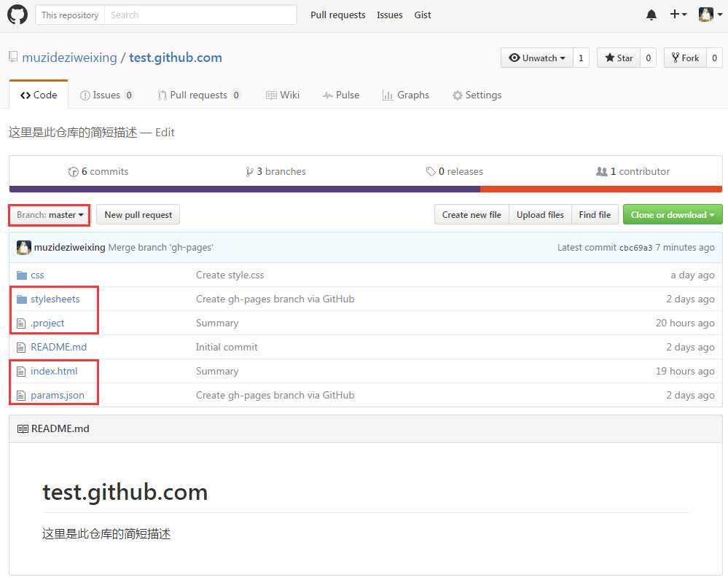Open the css folder name

coord(37,275)
